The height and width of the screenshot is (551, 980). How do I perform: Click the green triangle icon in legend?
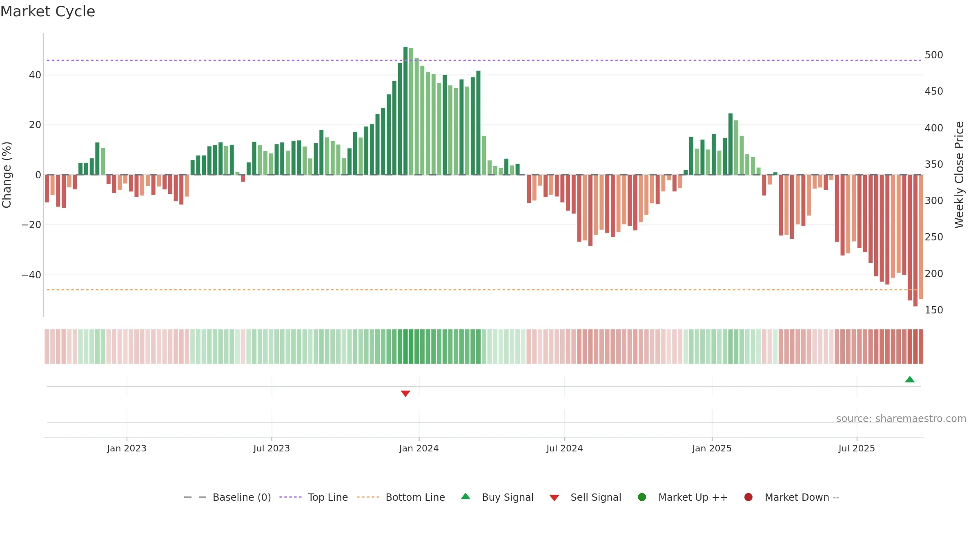pyautogui.click(x=465, y=496)
